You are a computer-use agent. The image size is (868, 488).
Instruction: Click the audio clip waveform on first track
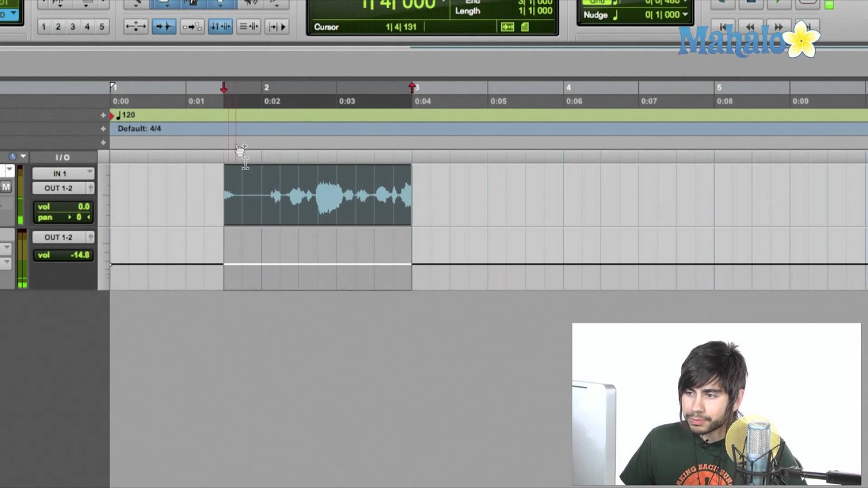click(x=317, y=195)
